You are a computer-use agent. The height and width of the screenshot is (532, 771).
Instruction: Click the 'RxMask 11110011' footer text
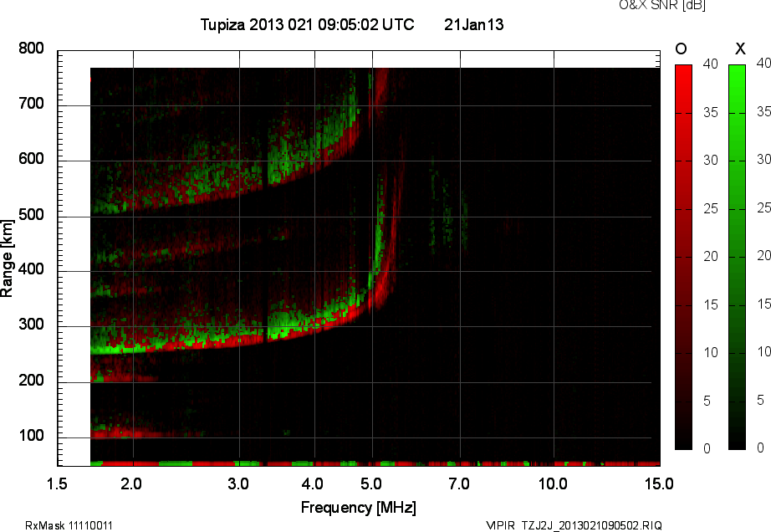pyautogui.click(x=69, y=525)
